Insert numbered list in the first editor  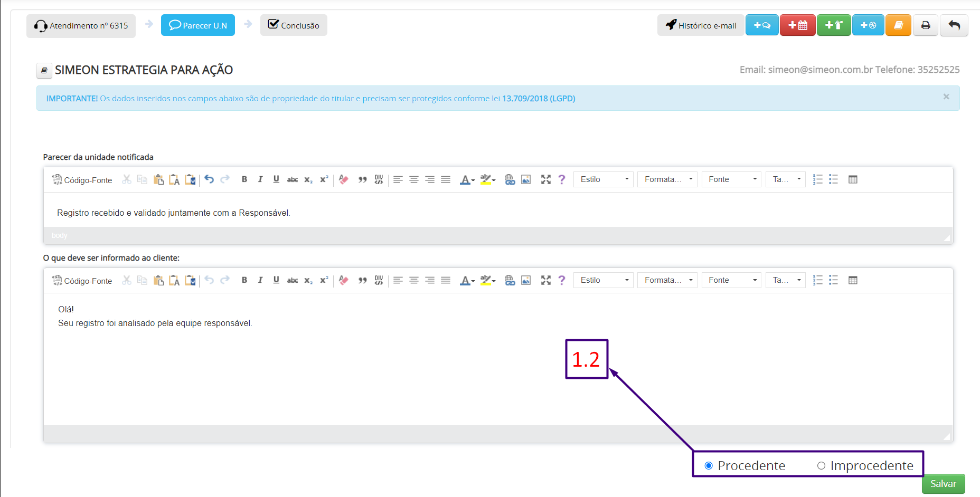point(818,179)
